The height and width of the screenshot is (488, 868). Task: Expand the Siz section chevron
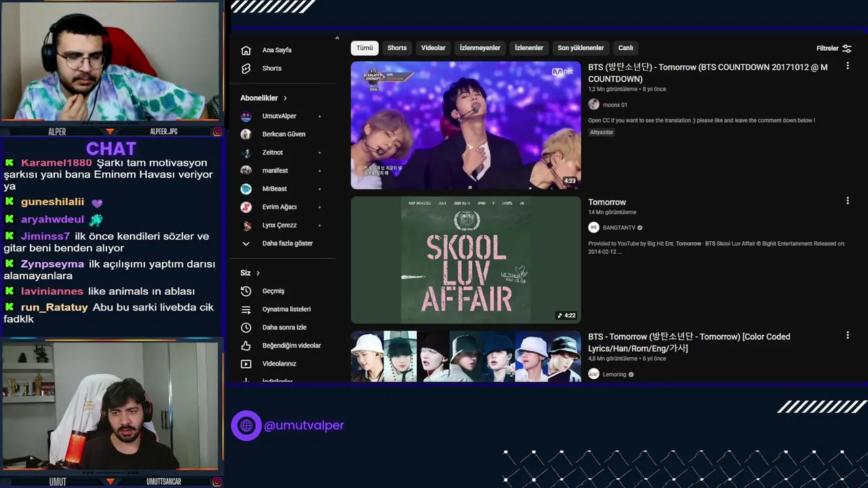tap(258, 273)
